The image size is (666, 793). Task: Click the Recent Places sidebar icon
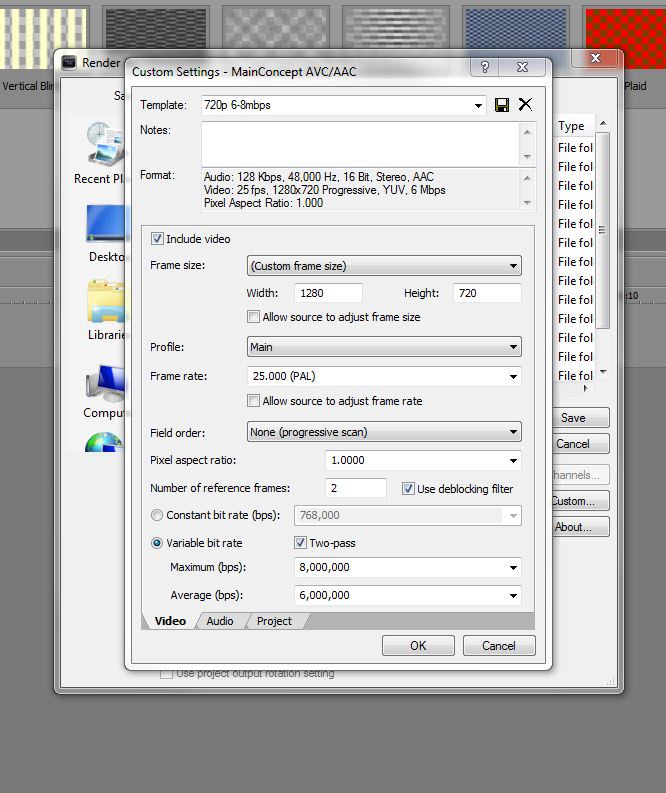tap(105, 145)
